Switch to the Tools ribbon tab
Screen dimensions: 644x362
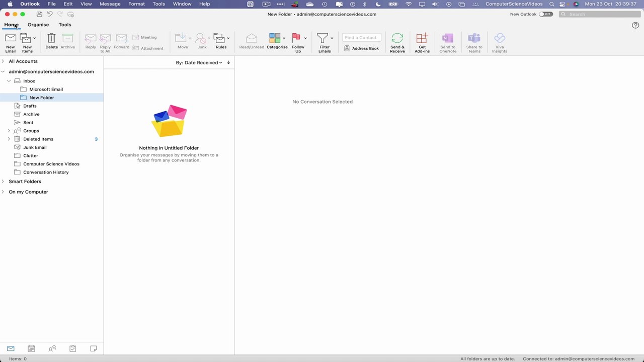65,25
